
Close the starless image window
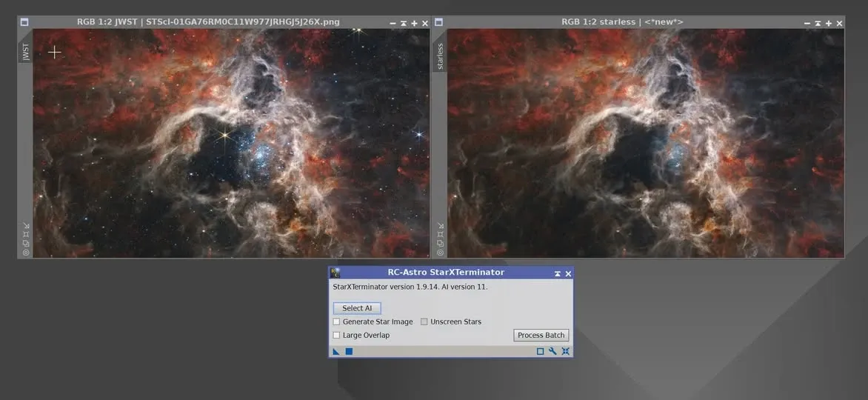839,23
